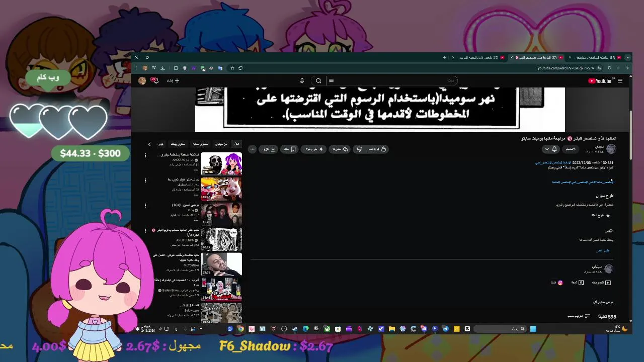Click the Chrome address bar URL
This screenshot has width=644, height=362.
click(x=566, y=68)
